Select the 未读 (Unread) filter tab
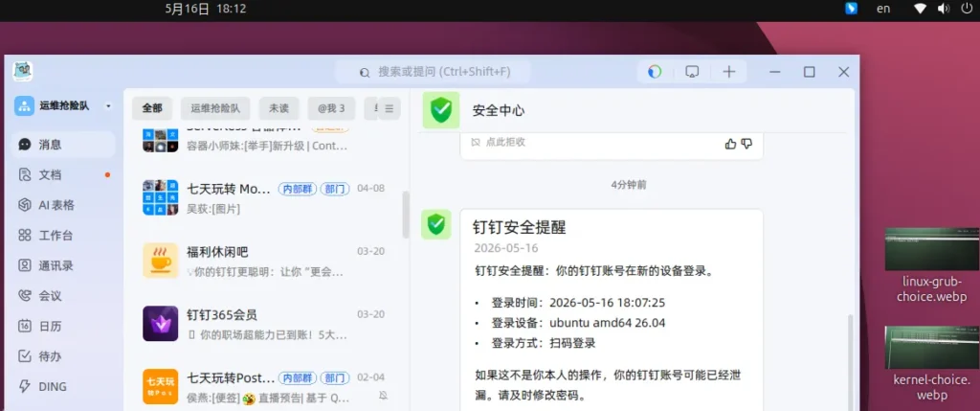Image resolution: width=980 pixels, height=411 pixels. coord(278,108)
